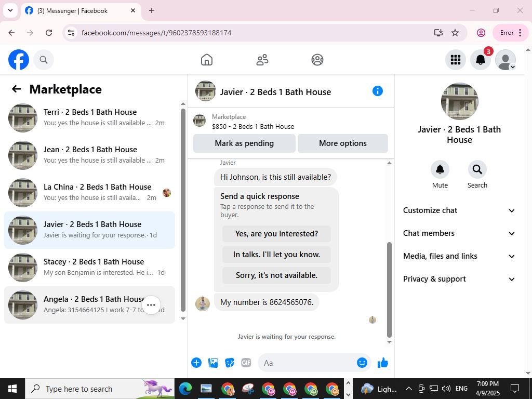
Task: Expand Media, files and links section
Action: coord(459,256)
